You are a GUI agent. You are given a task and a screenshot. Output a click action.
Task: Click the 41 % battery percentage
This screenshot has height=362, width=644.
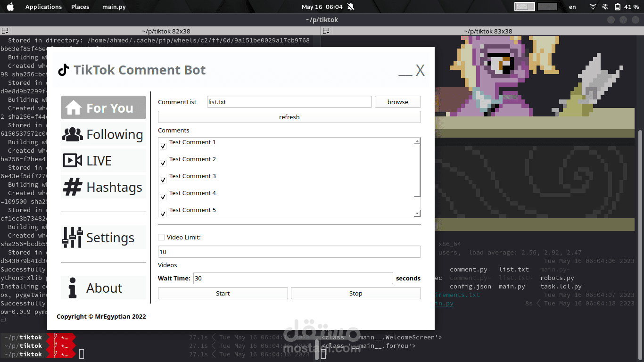[631, 7]
